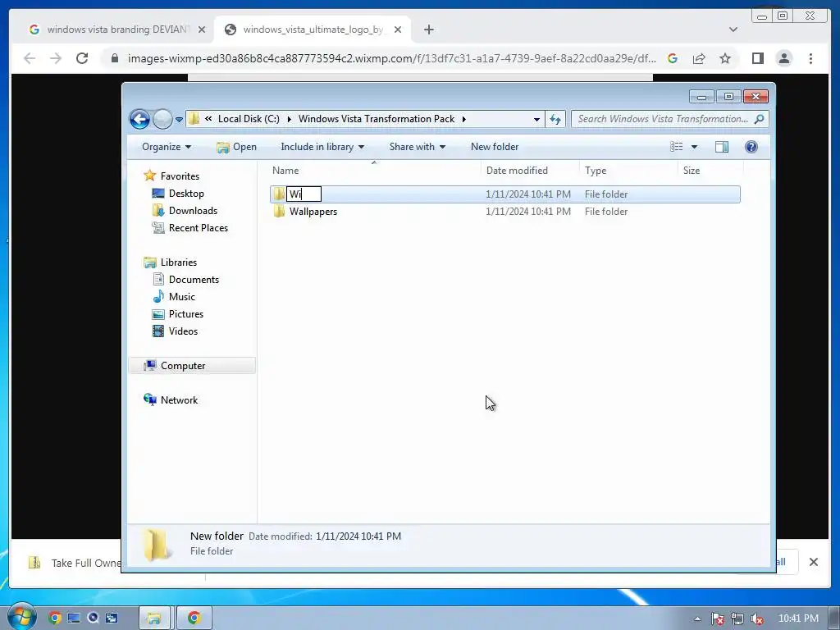
Task: Open the Share with menu
Action: (417, 147)
